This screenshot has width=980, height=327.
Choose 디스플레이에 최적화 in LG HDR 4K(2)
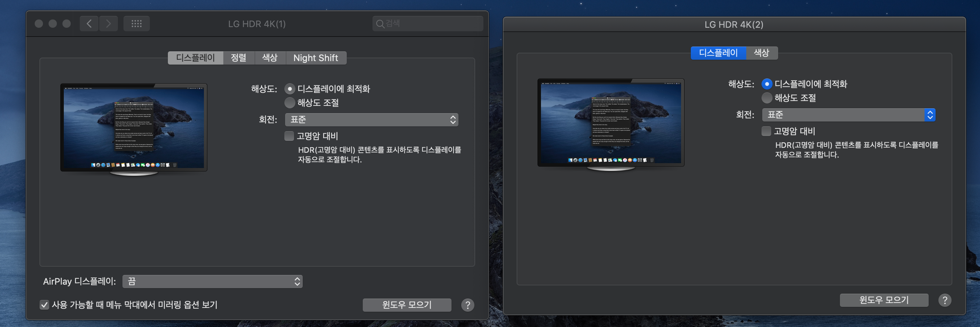coord(767,84)
